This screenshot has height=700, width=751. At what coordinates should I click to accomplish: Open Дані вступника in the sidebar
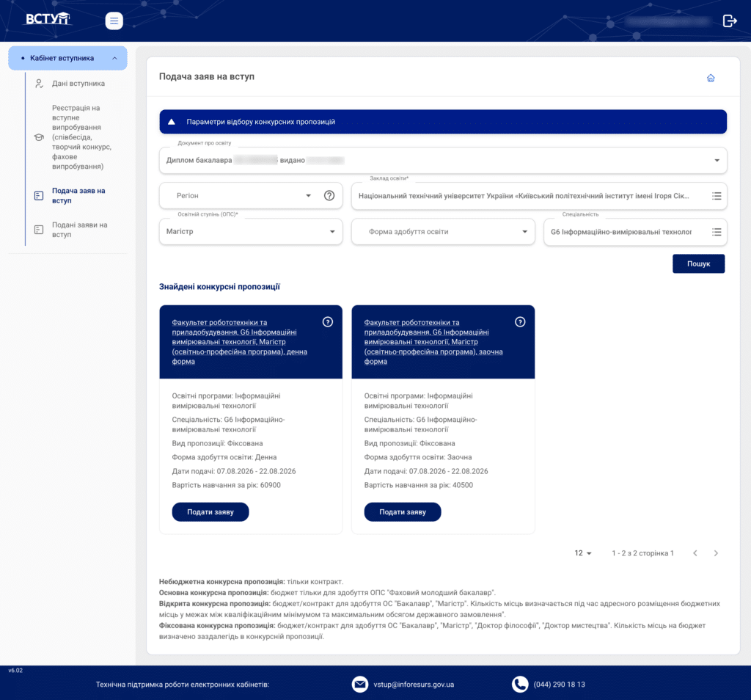point(78,84)
